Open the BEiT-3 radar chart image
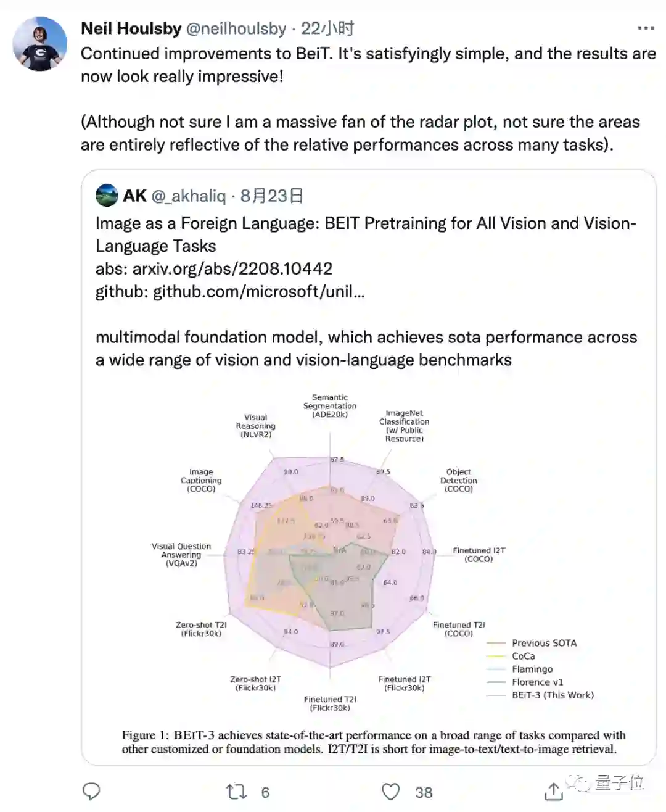Image resolution: width=666 pixels, height=812 pixels. coord(333,555)
